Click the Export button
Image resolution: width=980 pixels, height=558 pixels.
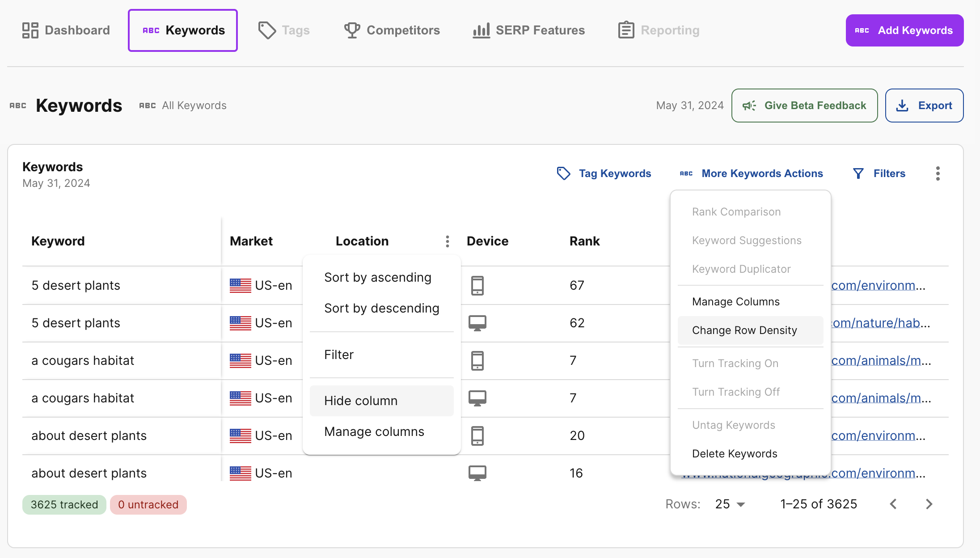point(924,106)
